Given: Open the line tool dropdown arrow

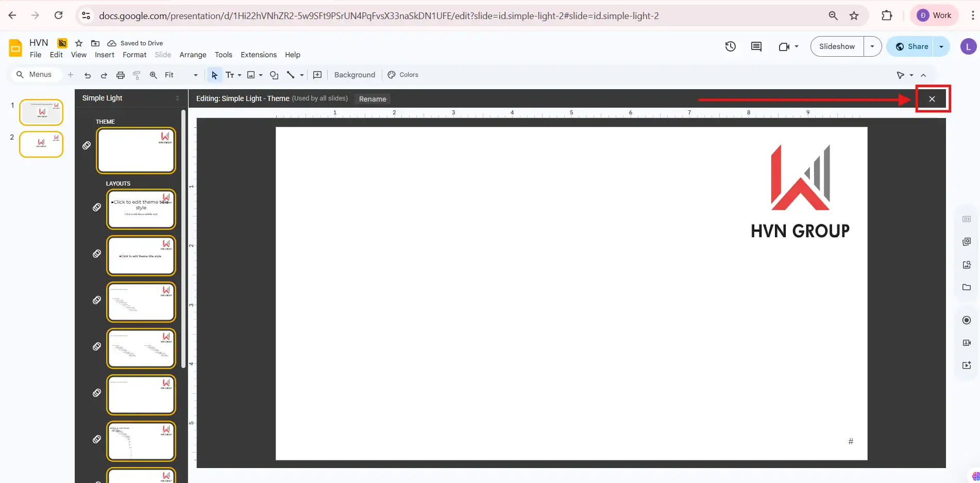Looking at the screenshot, I should tap(302, 75).
